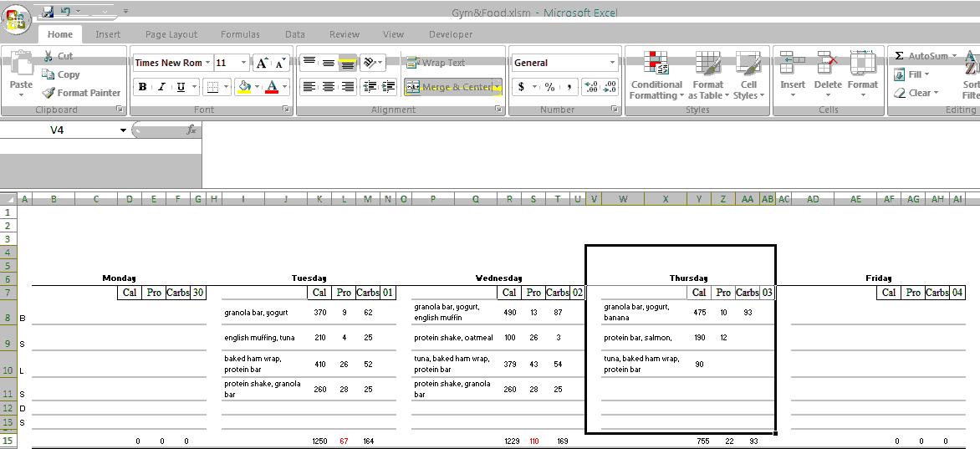Image resolution: width=980 pixels, height=449 pixels.
Task: Click the Increase Font Size icon
Action: 262,63
